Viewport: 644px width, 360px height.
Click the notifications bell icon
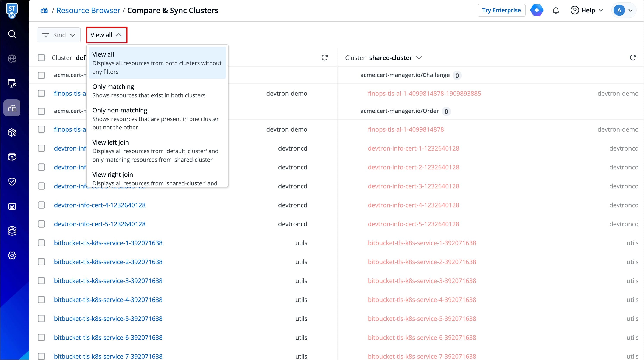555,11
